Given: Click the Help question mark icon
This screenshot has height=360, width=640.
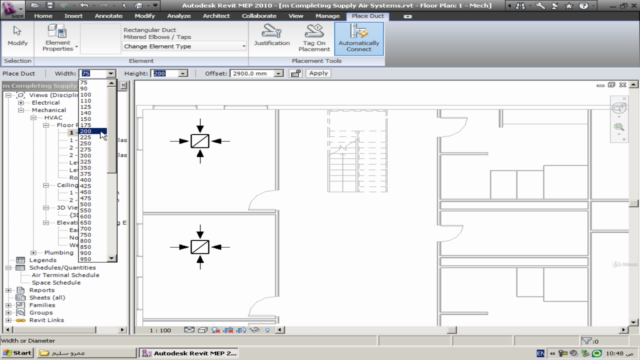Looking at the screenshot, I should click(584, 6).
